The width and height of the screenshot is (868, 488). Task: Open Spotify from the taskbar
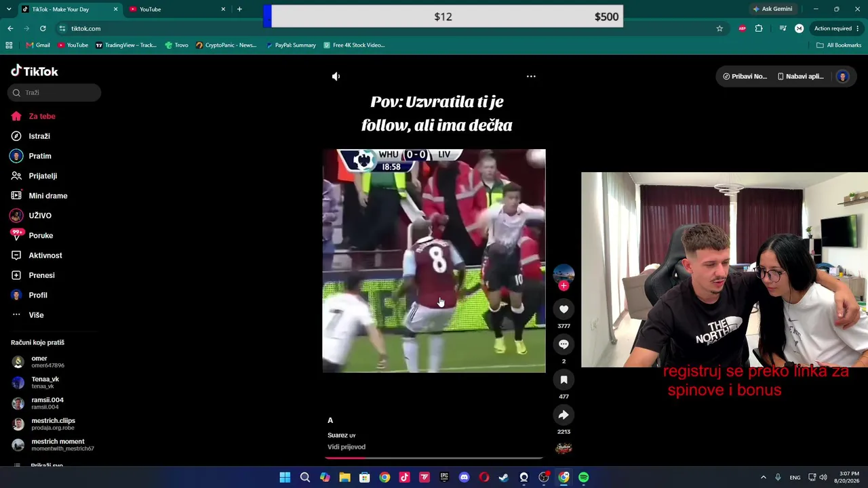point(584,477)
